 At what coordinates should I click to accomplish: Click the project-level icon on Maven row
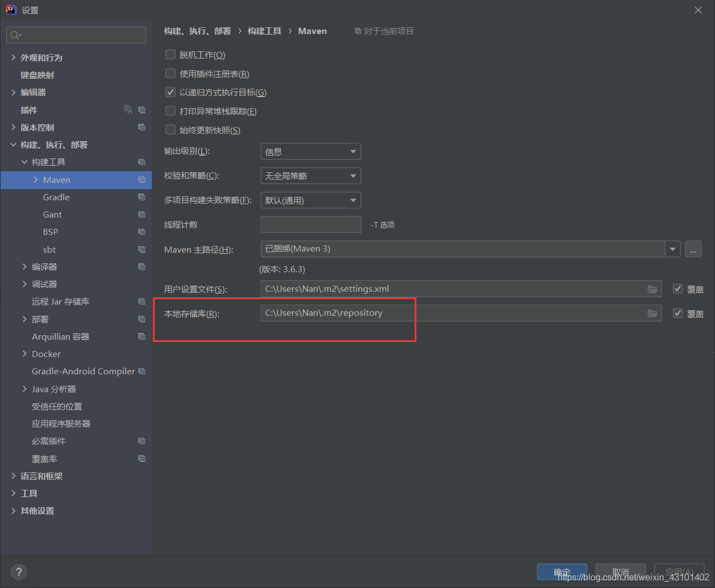click(x=142, y=180)
